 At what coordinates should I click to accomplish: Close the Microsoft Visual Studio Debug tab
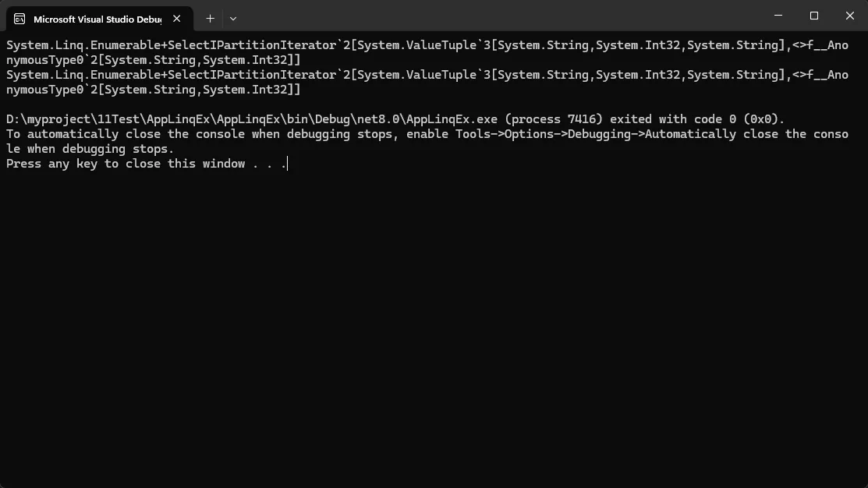177,19
